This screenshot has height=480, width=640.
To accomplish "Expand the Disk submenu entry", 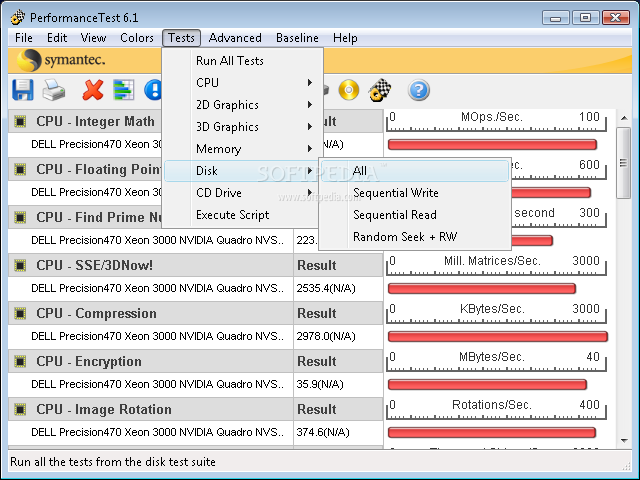I will click(243, 171).
